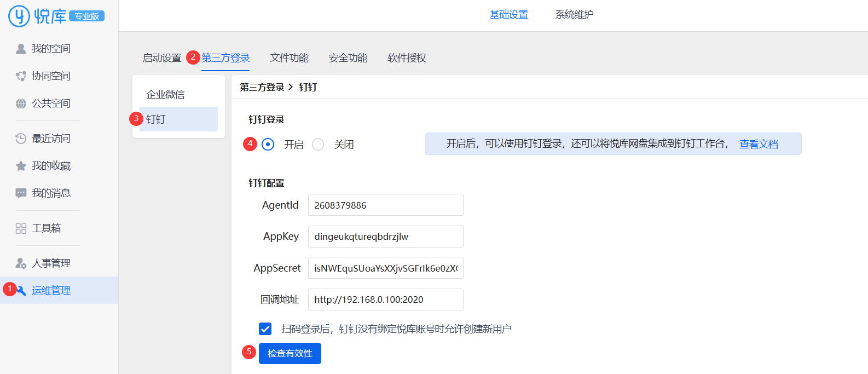Screen dimensions: 868x374
Task: Click the 我的消息 chat bubble icon
Action: point(21,193)
